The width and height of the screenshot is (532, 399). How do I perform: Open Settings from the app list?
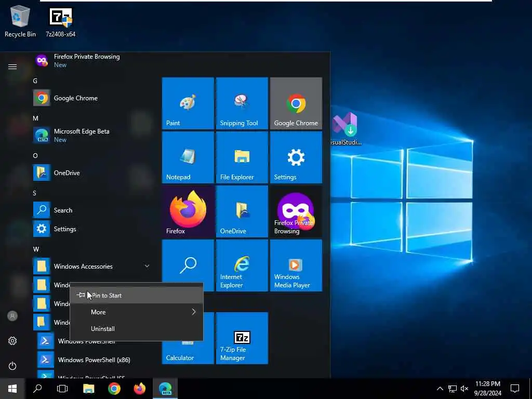point(91,229)
